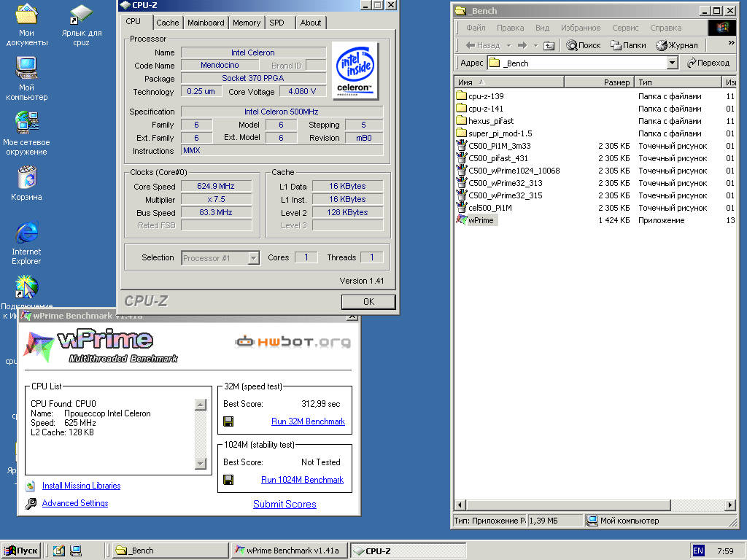Select the wPrime application file
747x560 pixels.
(476, 220)
